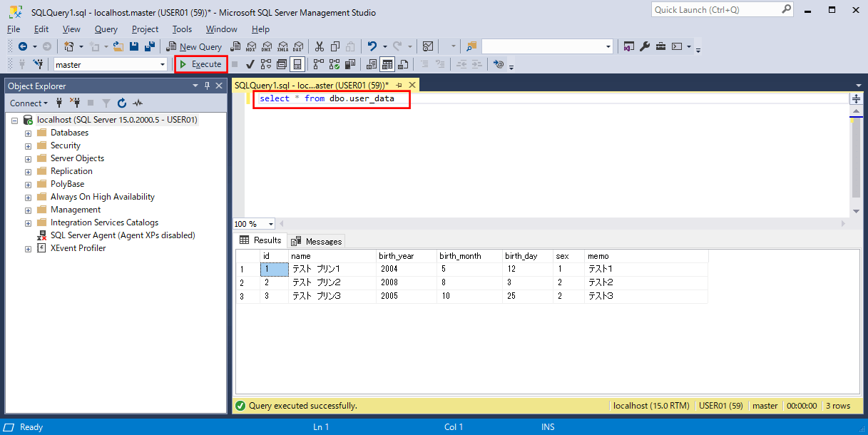This screenshot has height=435, width=868.
Task: Click the MDX query icon
Action: click(251, 46)
